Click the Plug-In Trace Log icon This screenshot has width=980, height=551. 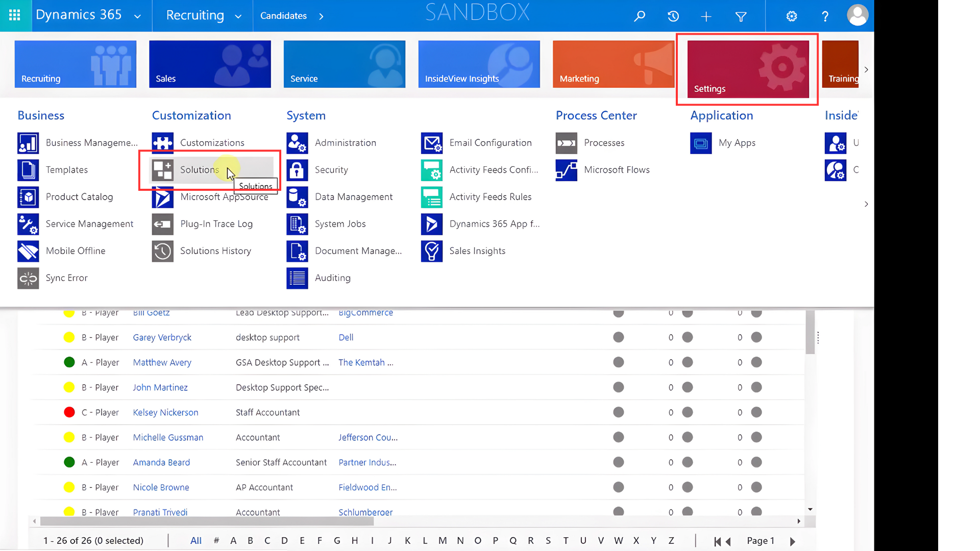163,224
